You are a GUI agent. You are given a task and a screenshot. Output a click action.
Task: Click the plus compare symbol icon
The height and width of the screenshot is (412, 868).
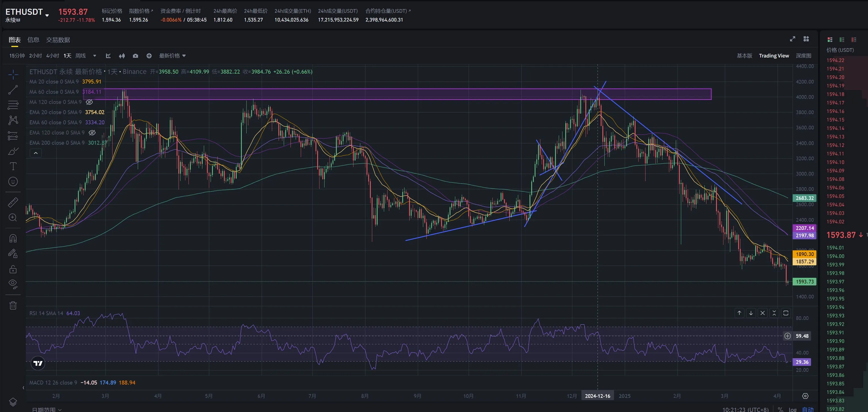point(149,56)
